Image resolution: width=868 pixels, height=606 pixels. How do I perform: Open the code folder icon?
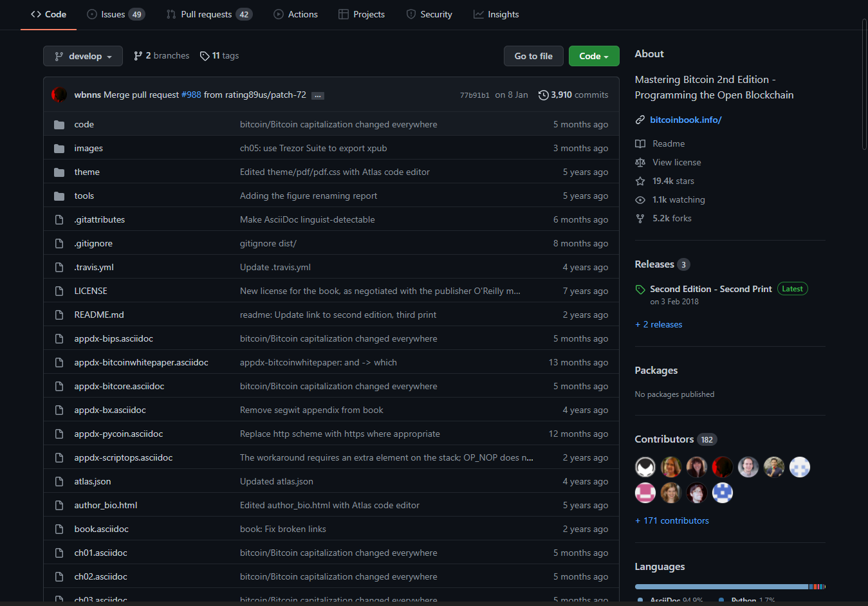(x=59, y=125)
